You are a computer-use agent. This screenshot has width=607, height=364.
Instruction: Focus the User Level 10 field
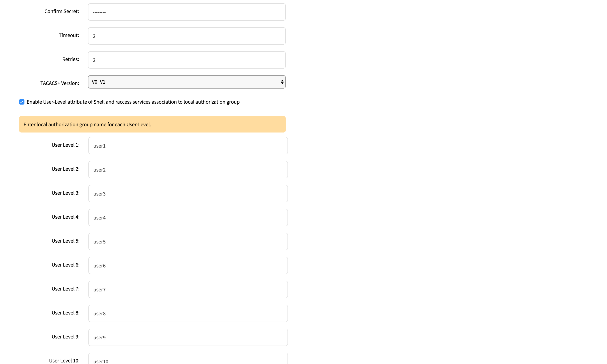pos(188,359)
